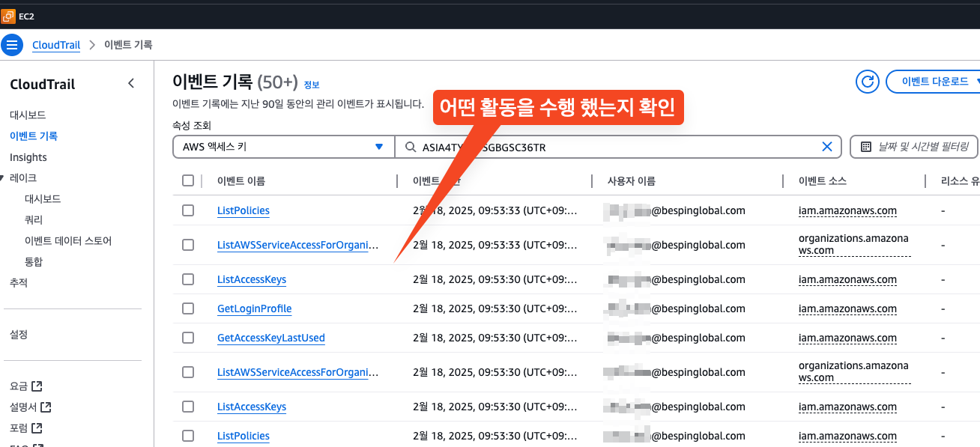Click the CloudTrail breadcrumb link
980x447 pixels.
56,45
